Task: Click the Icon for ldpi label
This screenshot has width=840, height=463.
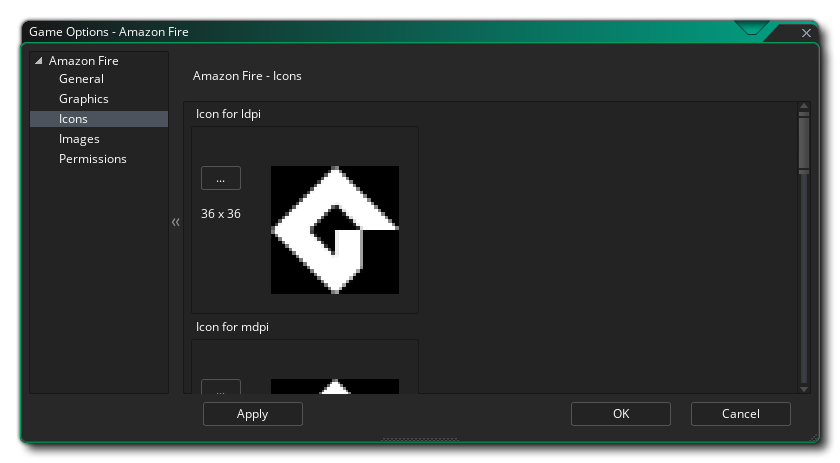Action: (x=228, y=114)
